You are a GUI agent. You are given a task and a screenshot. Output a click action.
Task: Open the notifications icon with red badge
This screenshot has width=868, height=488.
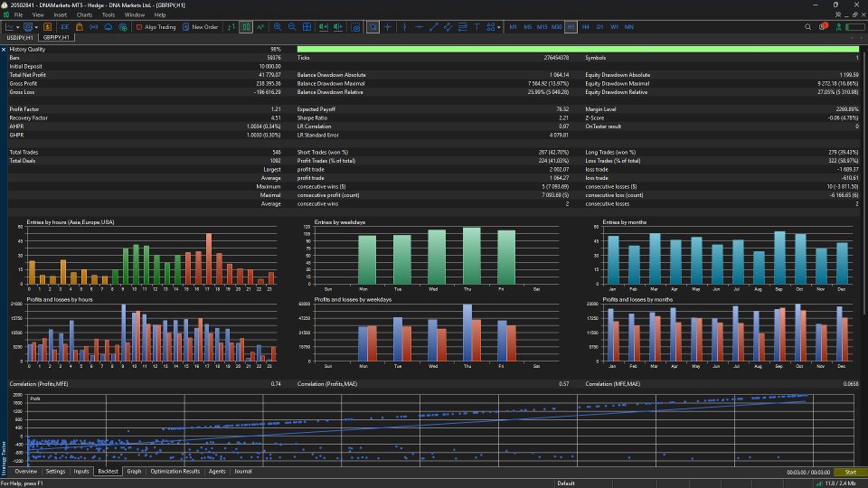pyautogui.click(x=823, y=26)
